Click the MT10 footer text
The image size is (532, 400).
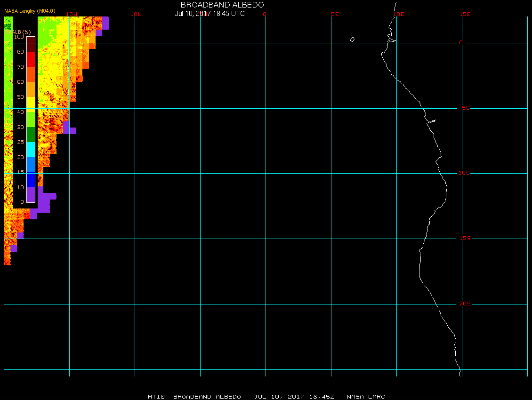pyautogui.click(x=156, y=397)
